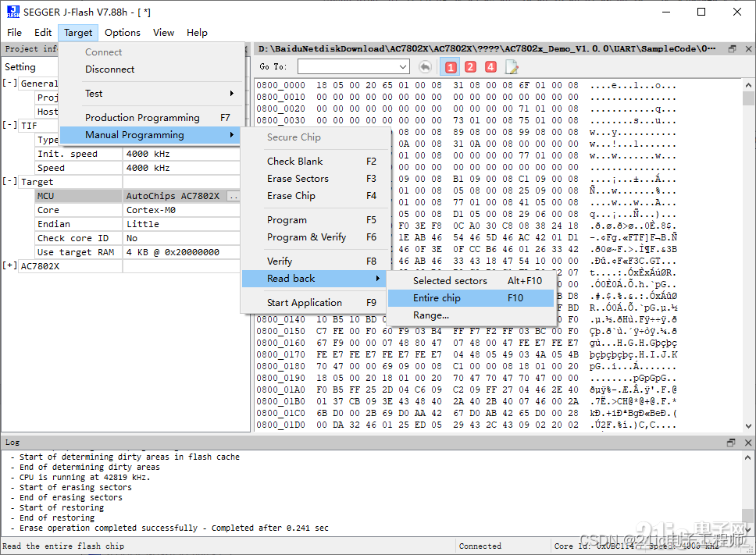Viewport: 756px width, 555px height.
Task: Click inside the Go To input field
Action: [x=348, y=67]
